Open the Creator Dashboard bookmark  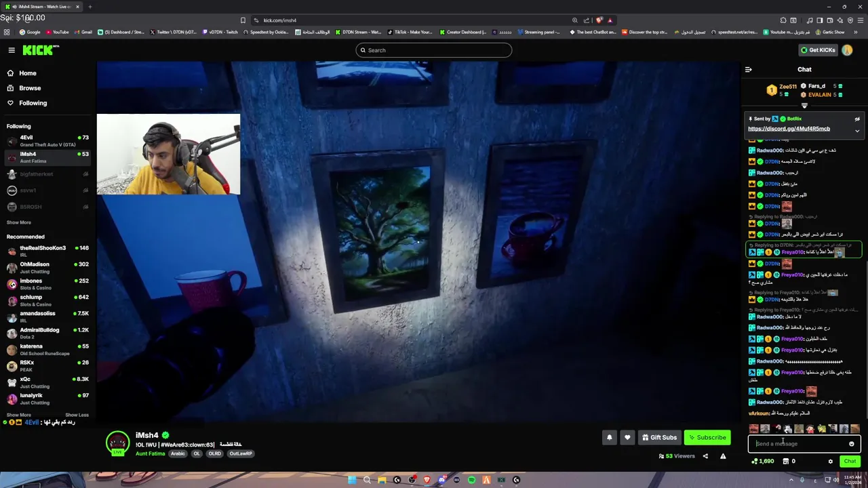pyautogui.click(x=462, y=32)
